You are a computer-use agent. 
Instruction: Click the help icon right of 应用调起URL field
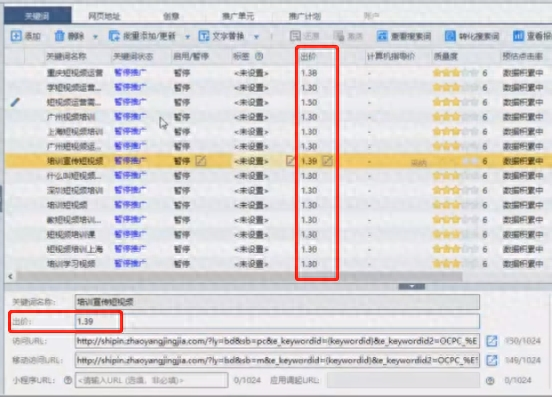tap(490, 380)
